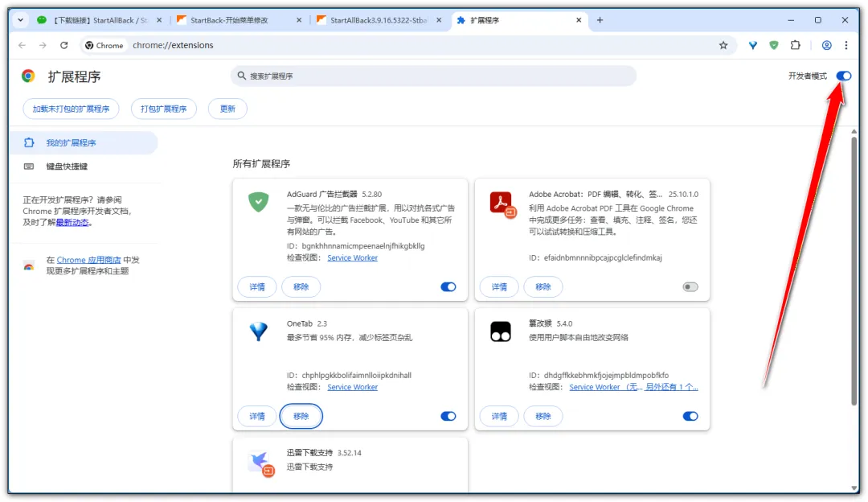Viewport: 868px width, 502px height.
Task: Open 详情 for 篡改猴
Action: tap(499, 416)
